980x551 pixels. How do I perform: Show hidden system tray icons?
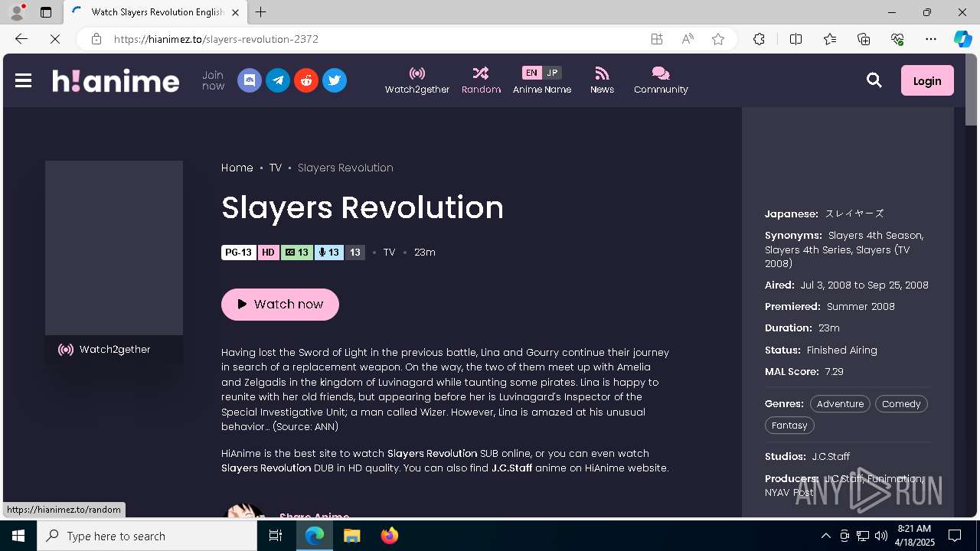825,536
